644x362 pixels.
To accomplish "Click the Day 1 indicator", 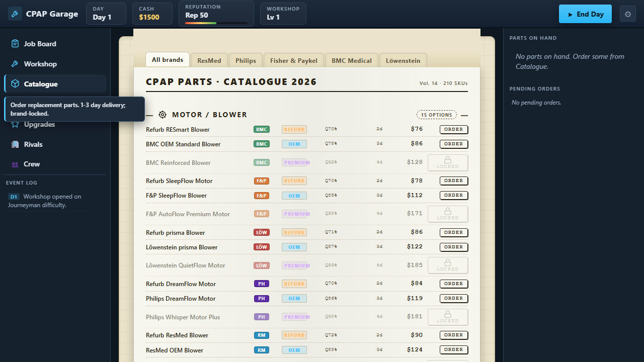I will (x=106, y=14).
